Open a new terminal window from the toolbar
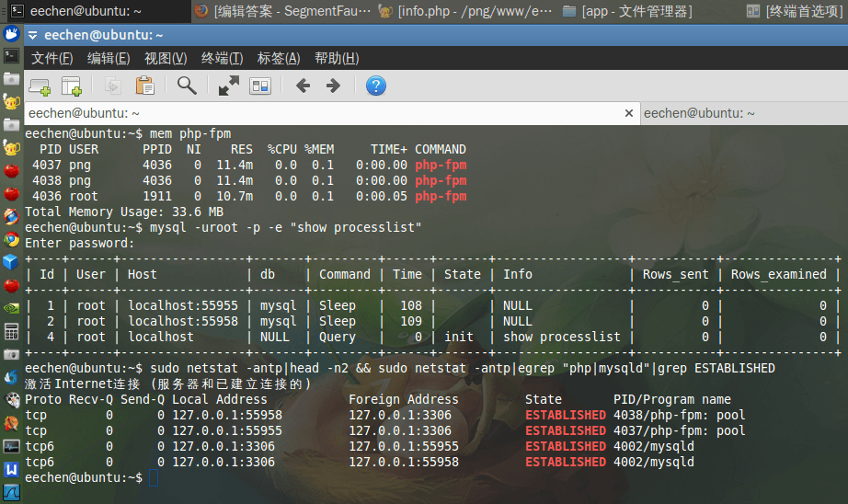 point(72,86)
